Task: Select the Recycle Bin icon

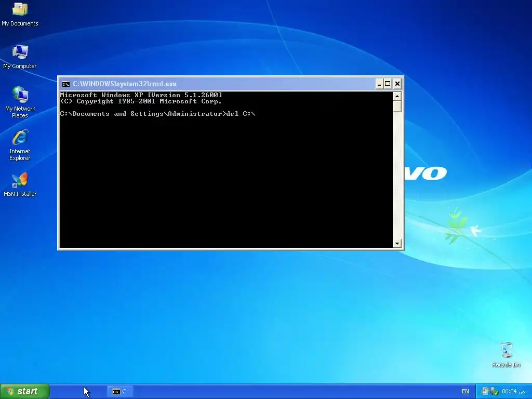Action: tap(506, 354)
